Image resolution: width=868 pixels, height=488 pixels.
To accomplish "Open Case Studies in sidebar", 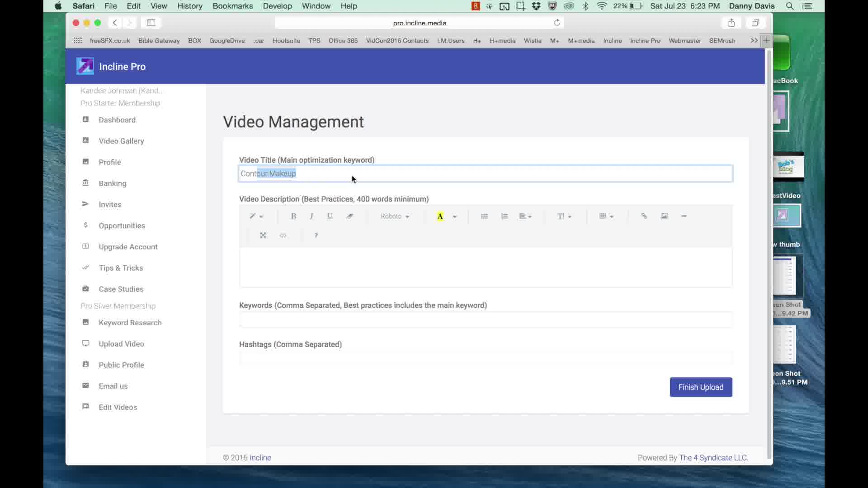I will tap(121, 289).
